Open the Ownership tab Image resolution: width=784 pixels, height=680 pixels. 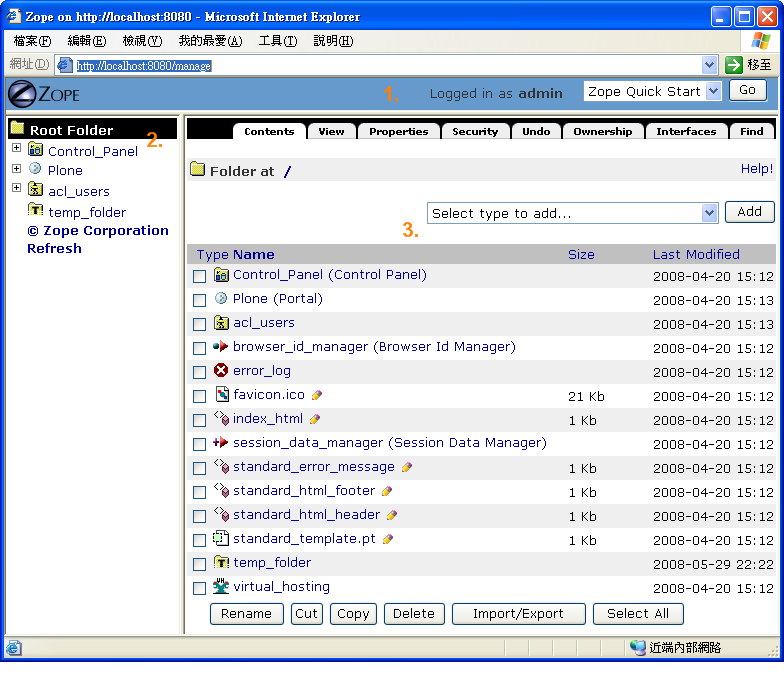point(602,132)
